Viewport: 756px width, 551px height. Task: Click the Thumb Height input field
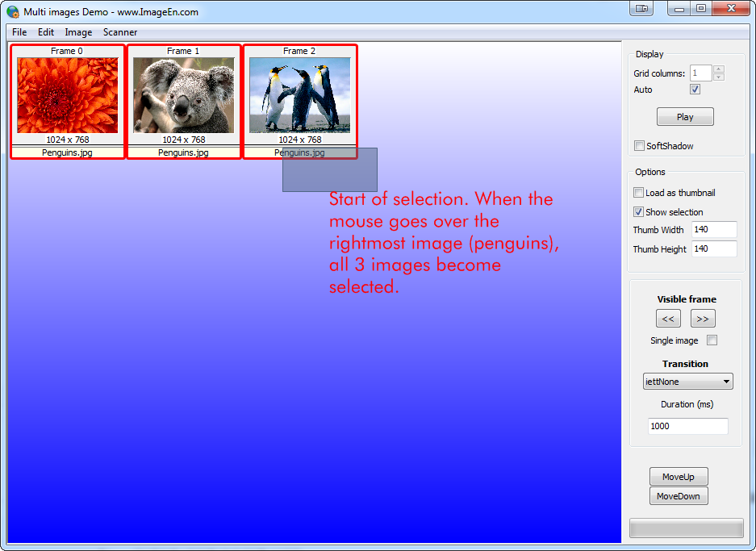(714, 248)
